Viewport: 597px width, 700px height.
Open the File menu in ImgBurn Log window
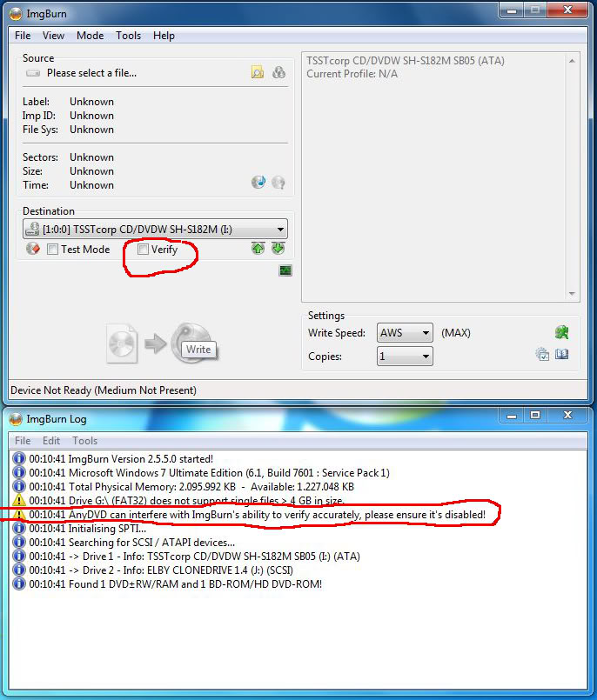[23, 441]
